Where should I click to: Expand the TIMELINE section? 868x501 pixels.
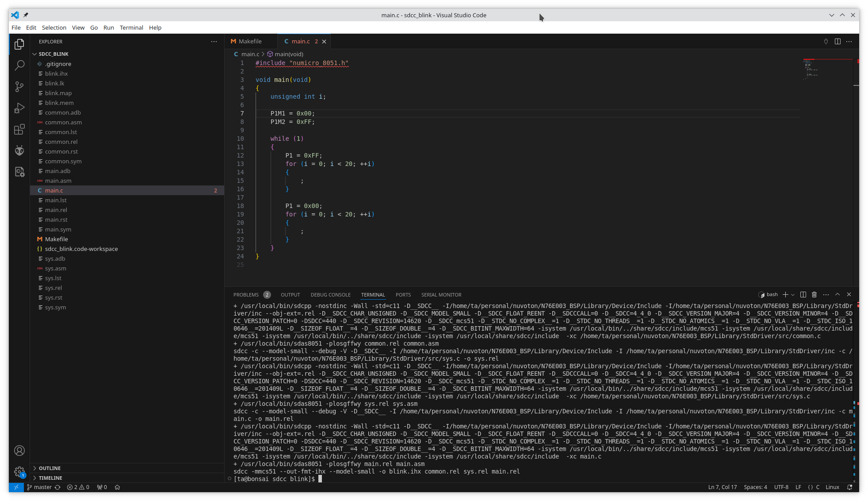(50, 478)
